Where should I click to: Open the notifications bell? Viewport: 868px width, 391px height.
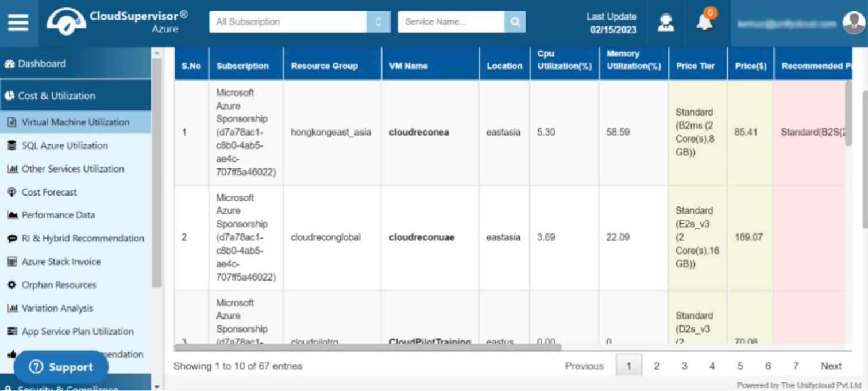click(704, 22)
